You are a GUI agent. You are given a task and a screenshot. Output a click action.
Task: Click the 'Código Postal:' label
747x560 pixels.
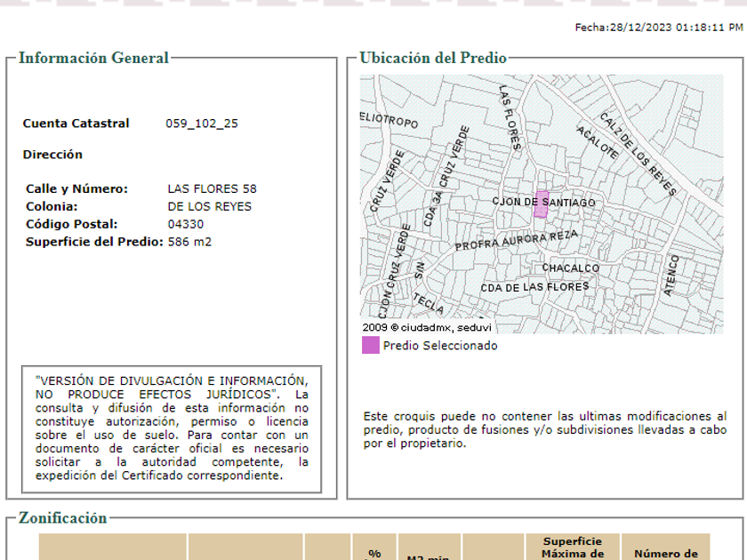click(71, 224)
